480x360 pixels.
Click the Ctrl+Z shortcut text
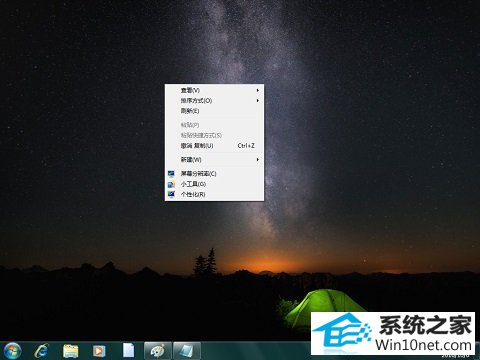click(x=246, y=146)
